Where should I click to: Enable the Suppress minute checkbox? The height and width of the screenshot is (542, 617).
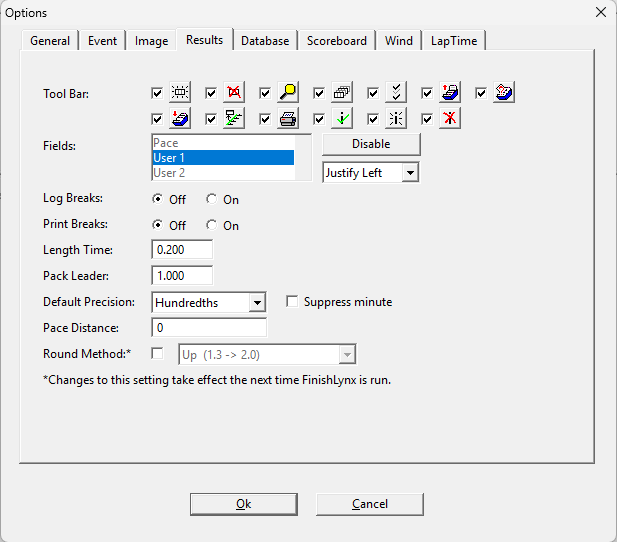(292, 302)
